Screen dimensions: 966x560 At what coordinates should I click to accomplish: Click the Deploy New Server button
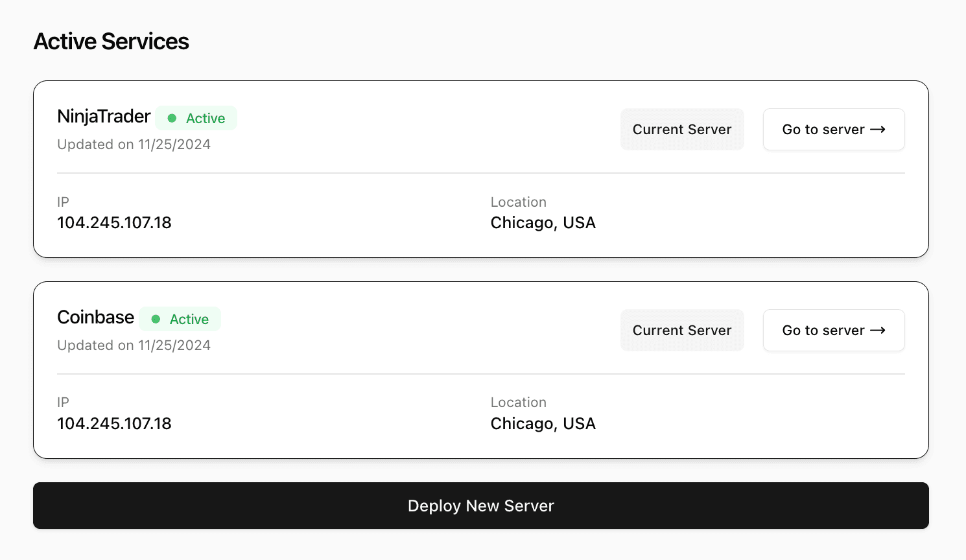pos(481,506)
